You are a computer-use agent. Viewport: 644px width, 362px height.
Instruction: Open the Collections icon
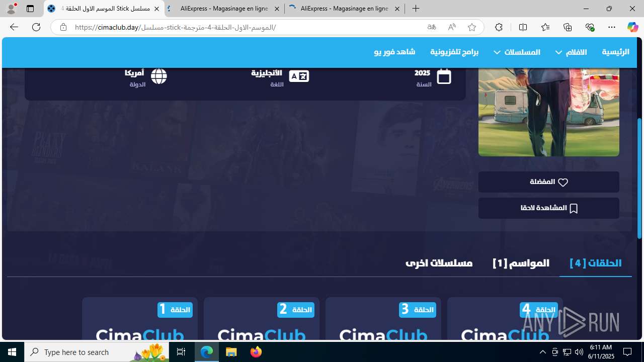(568, 27)
